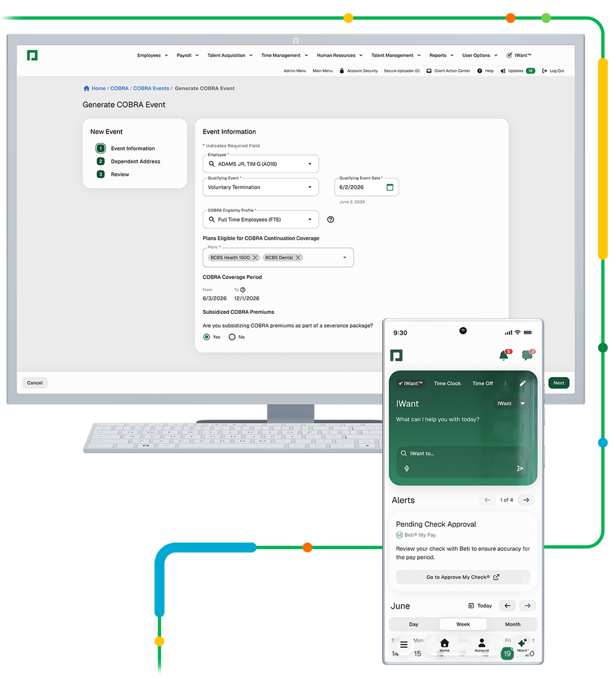Go to previous alert arrow on phone
This screenshot has width=616, height=679.
(487, 500)
